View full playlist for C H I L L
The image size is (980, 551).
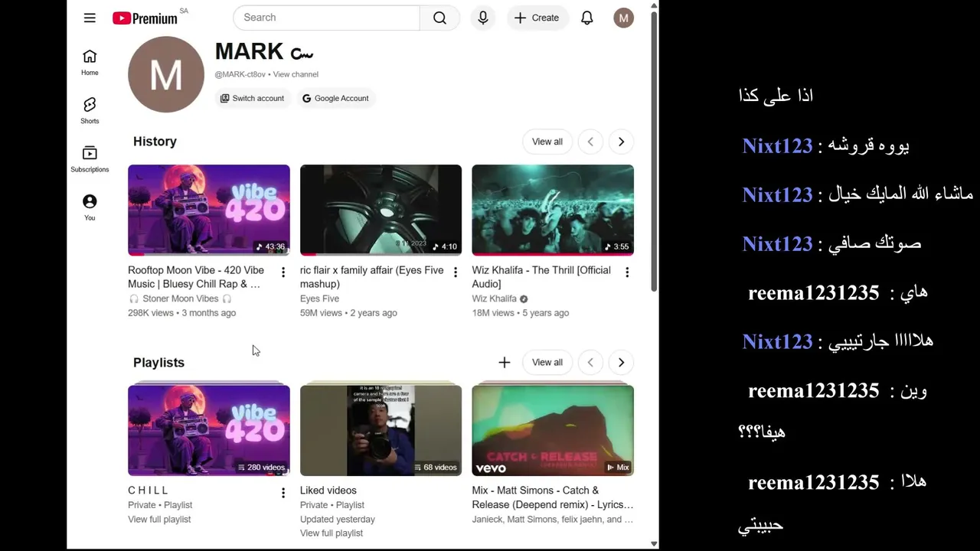point(159,520)
